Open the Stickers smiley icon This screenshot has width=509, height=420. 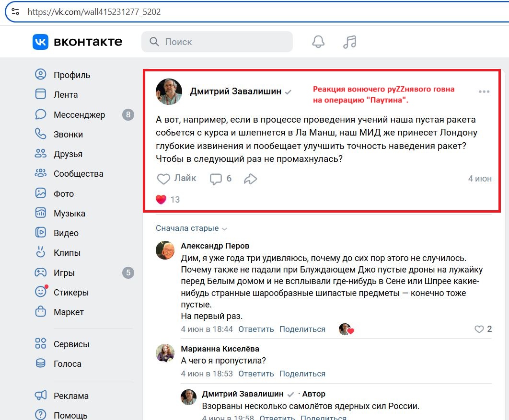pyautogui.click(x=41, y=292)
